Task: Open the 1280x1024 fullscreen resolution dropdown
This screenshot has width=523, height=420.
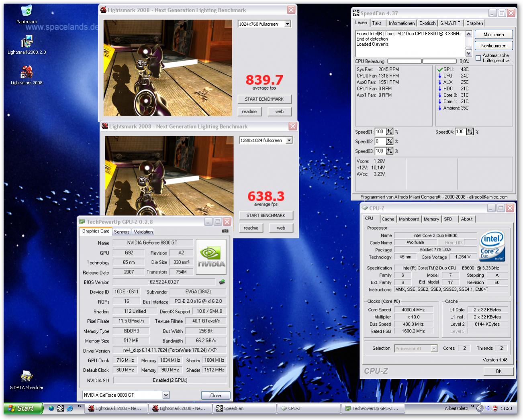Action: (289, 141)
